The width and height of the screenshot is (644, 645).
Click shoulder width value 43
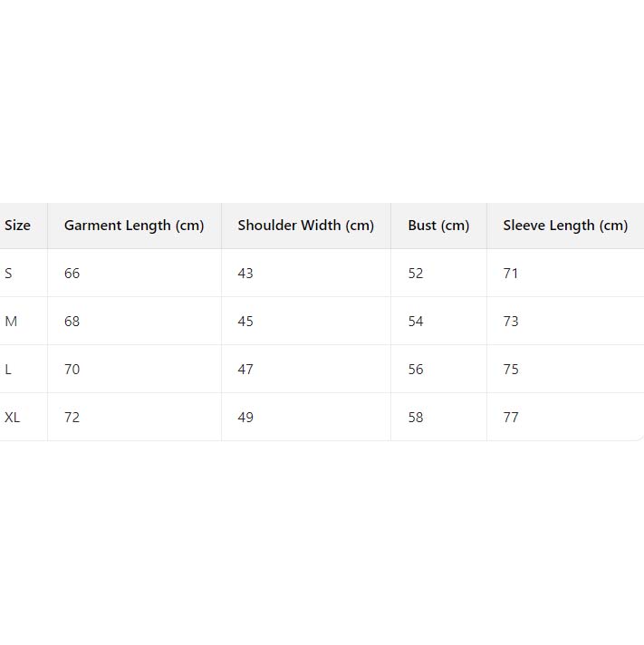(x=245, y=274)
